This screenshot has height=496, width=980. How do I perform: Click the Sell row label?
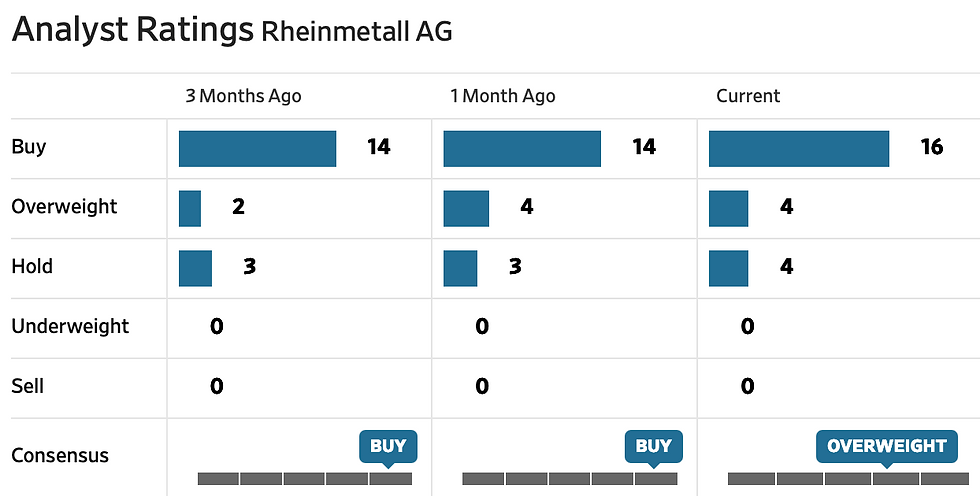(x=28, y=386)
